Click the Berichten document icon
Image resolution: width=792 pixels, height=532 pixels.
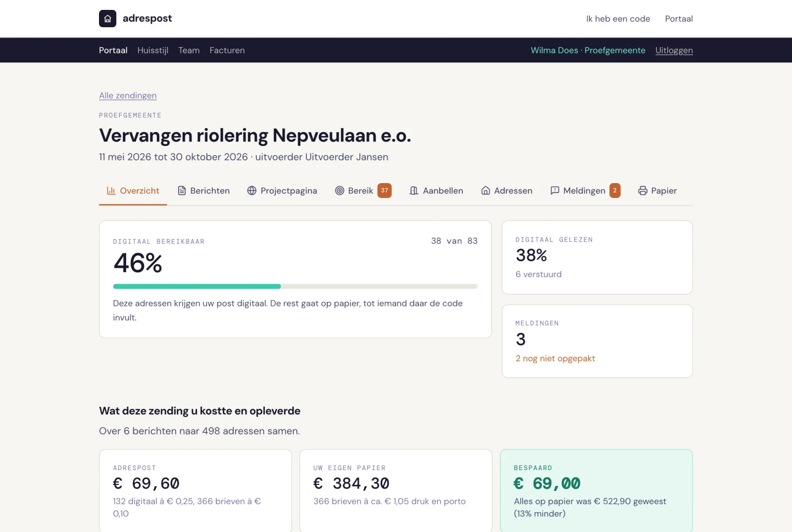(182, 191)
